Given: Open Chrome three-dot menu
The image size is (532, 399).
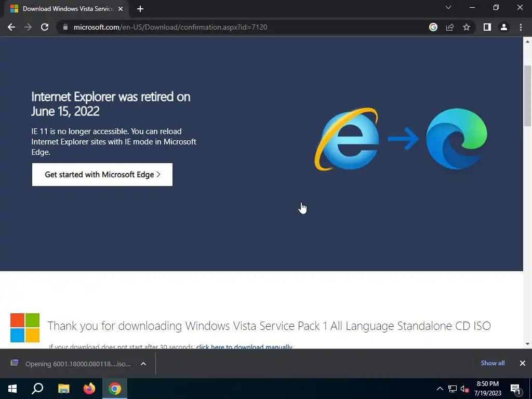Looking at the screenshot, I should [x=521, y=27].
